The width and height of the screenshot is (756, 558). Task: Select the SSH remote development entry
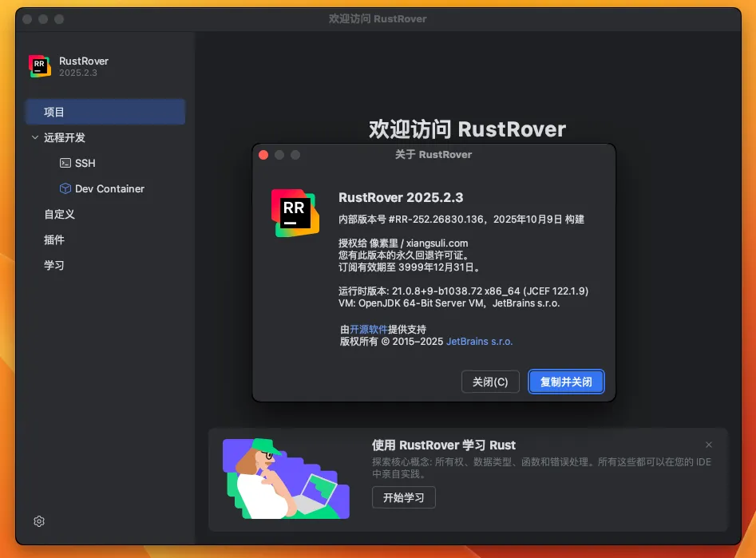coord(85,163)
